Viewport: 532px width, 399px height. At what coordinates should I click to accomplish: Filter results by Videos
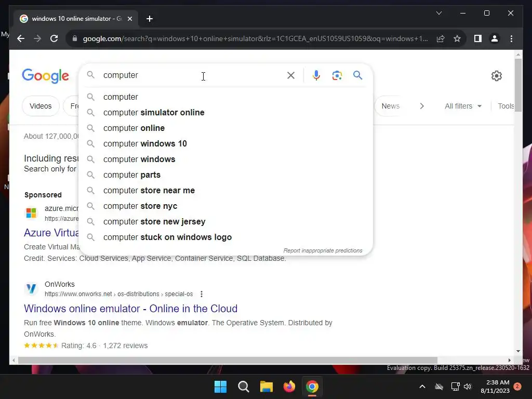pos(41,106)
